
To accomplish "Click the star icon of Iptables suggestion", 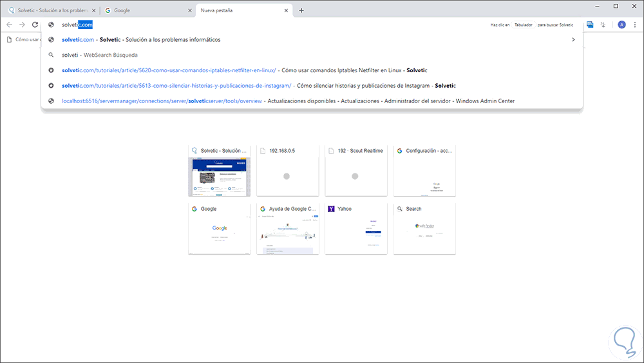I will point(51,70).
